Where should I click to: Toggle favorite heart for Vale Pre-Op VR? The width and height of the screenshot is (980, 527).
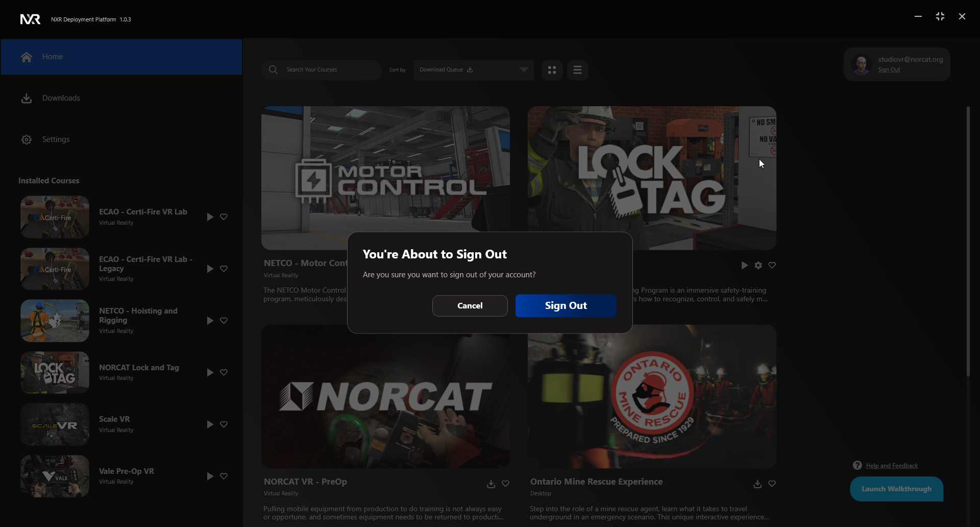click(x=224, y=476)
